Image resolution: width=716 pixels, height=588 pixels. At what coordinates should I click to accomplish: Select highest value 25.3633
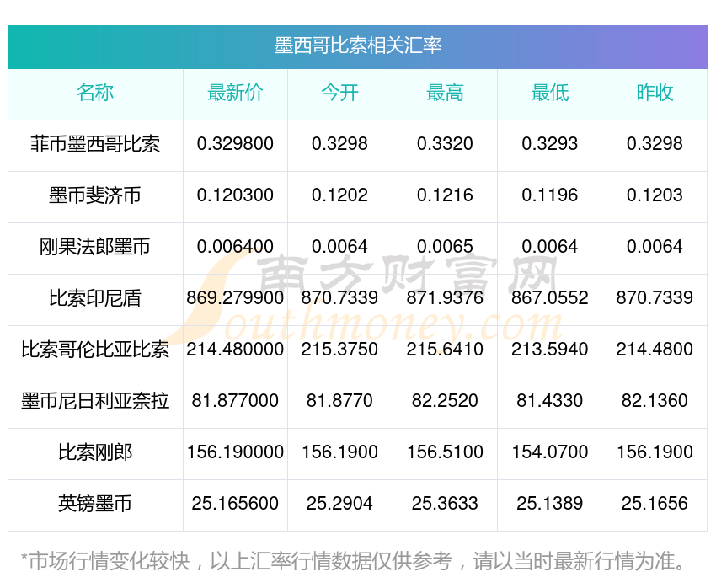click(445, 504)
